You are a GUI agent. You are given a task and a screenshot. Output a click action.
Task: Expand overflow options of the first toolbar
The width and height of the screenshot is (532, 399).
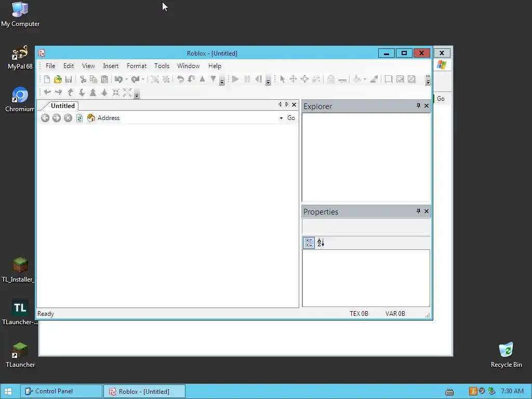(x=222, y=82)
